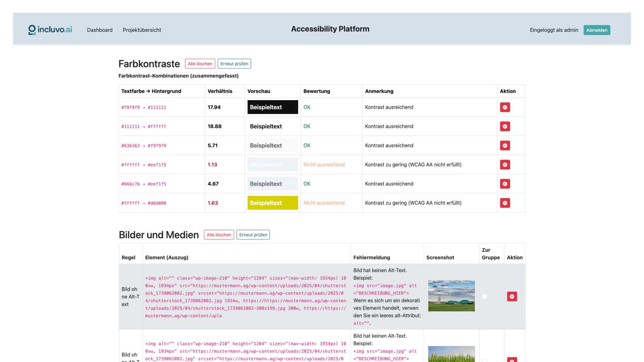
Task: Delete first image issue via red icon
Action: pos(512,296)
